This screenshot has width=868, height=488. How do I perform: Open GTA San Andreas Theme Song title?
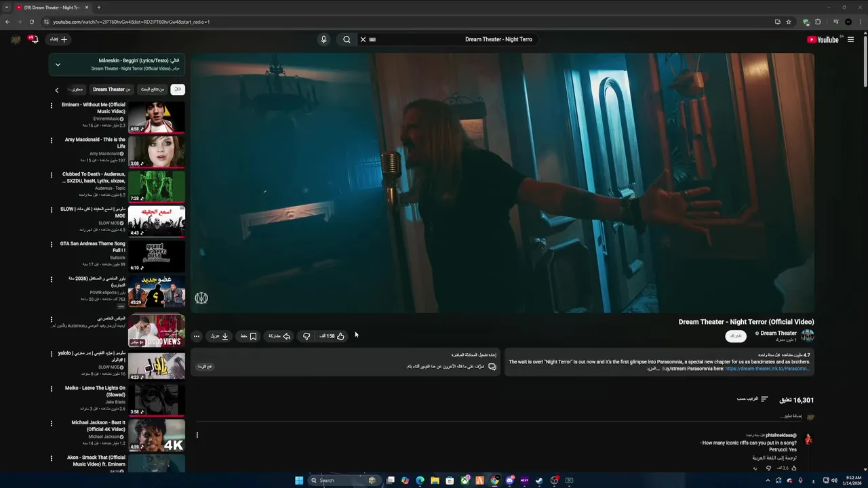[x=93, y=247]
